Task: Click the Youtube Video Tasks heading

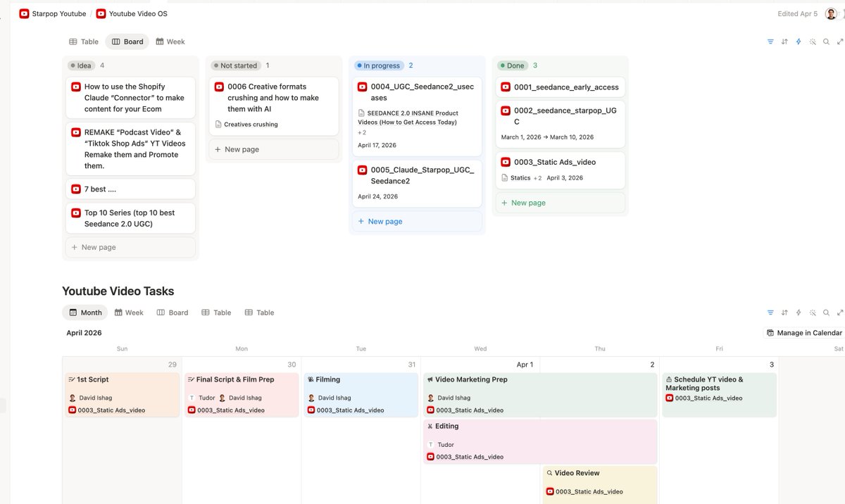Action: [118, 291]
